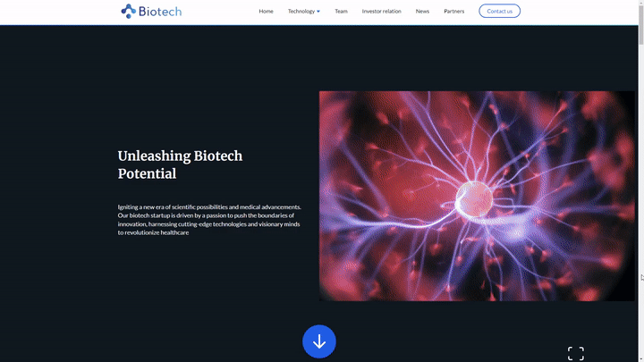Screen dimensions: 644x362
Task: Click the "Unleashing Biotech Potential" heading
Action: click(x=180, y=164)
